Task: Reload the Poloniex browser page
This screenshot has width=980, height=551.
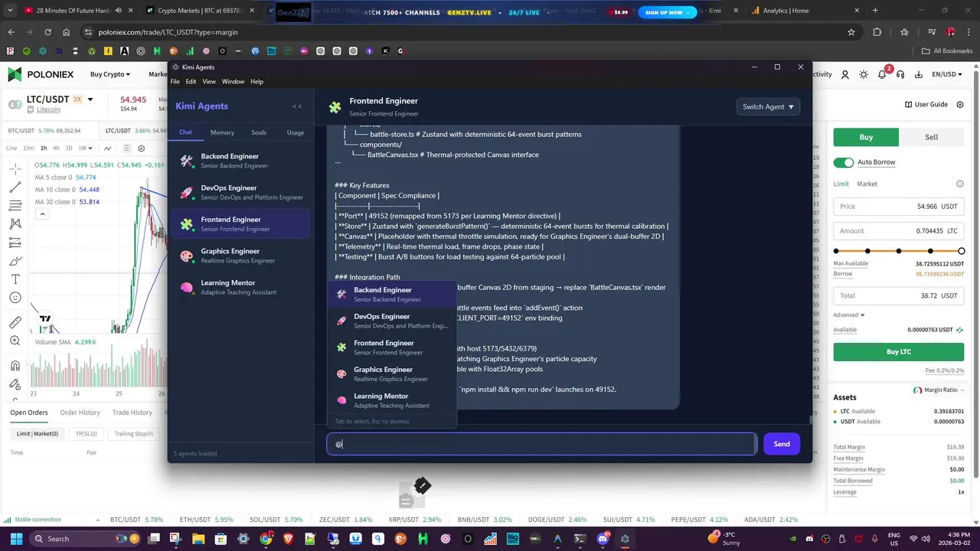Action: coord(47,32)
